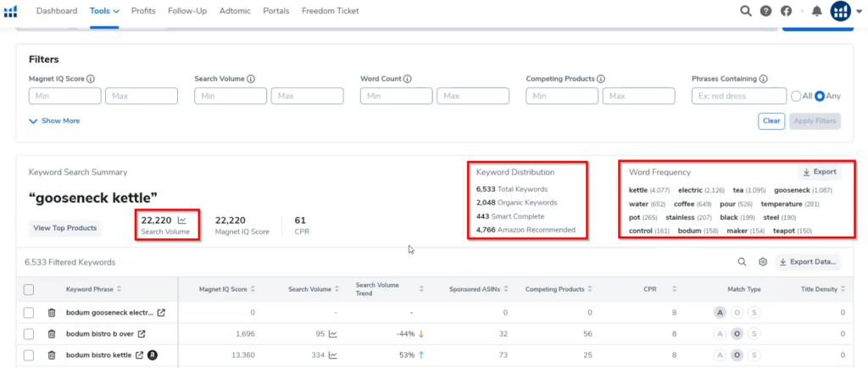
Task: Open the Profits page
Action: [143, 11]
